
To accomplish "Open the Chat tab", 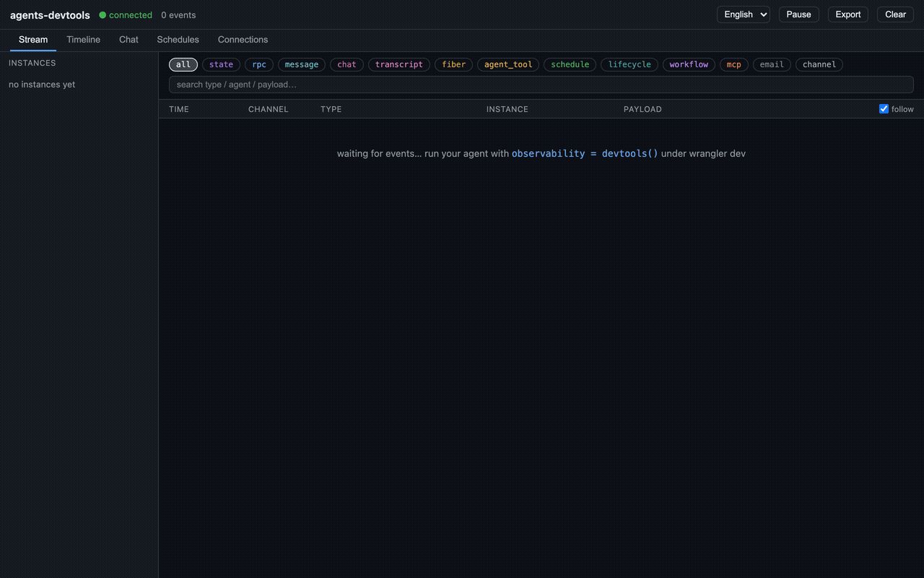I will (x=128, y=40).
